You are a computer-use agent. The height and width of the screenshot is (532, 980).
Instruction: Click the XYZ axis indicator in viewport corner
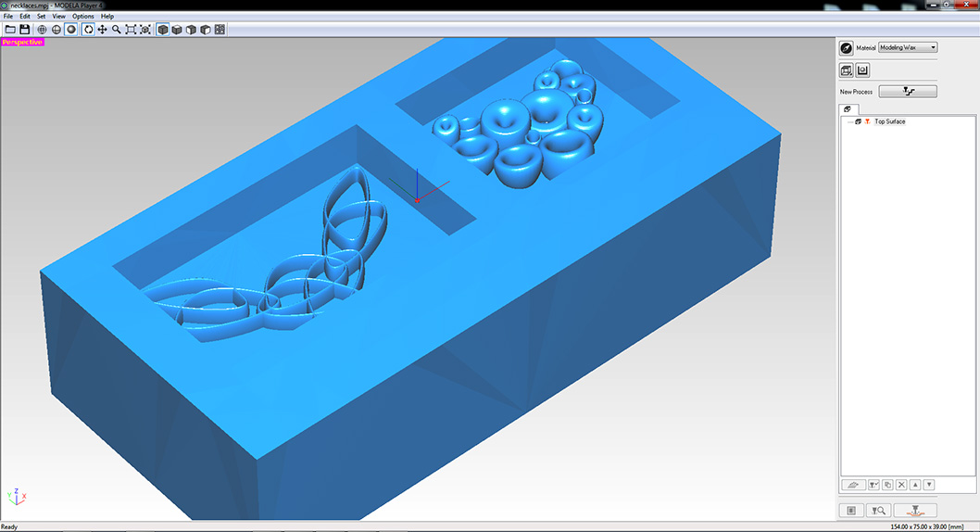[x=17, y=497]
